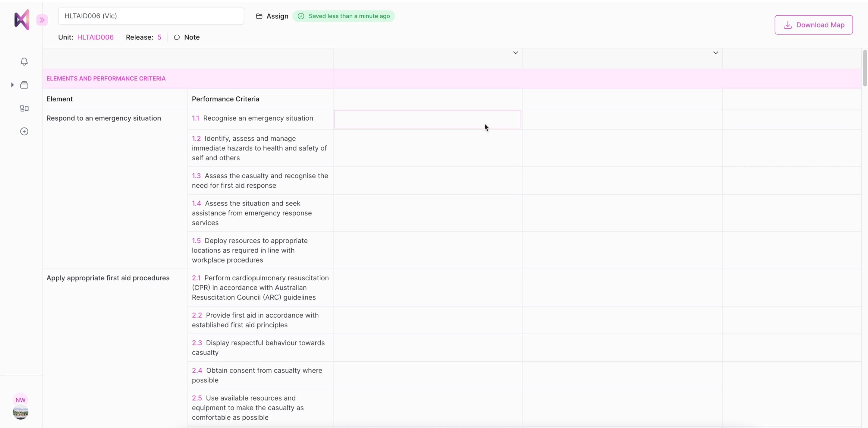This screenshot has width=868, height=428.
Task: Open the dashboard layout icon
Action: click(24, 109)
